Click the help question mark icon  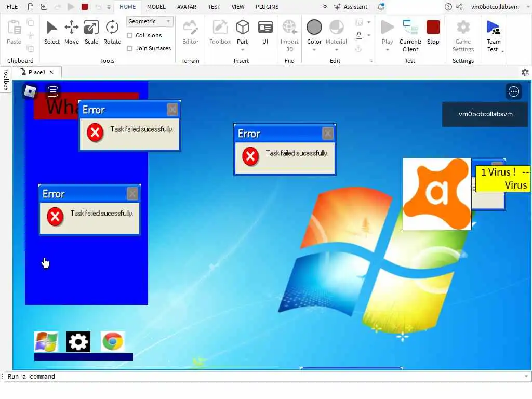[448, 7]
